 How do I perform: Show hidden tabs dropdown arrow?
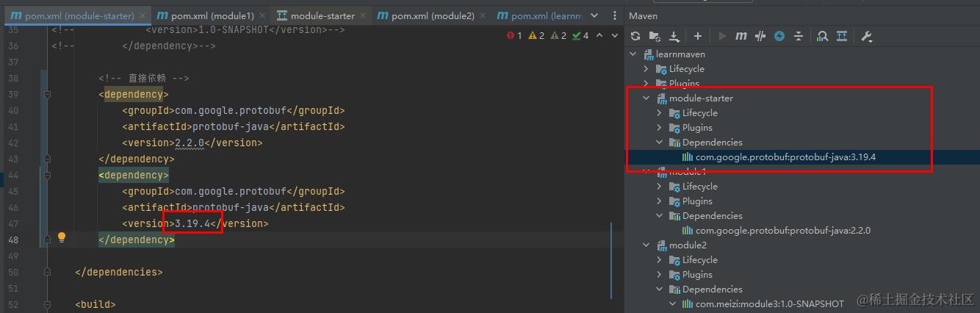(x=594, y=15)
